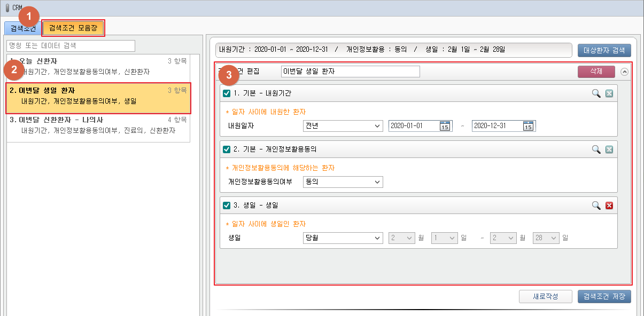The width and height of the screenshot is (644, 316).
Task: Uncheck the 생일 - 생일 condition checkbox
Action: pyautogui.click(x=227, y=206)
